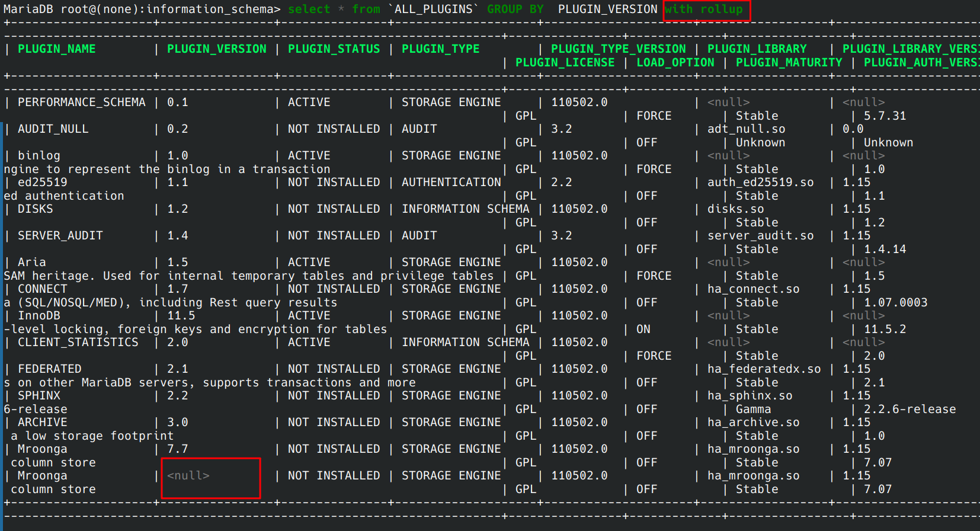Click the 0.0 library version of AUDIT_NULL
The height and width of the screenshot is (531, 980).
853,129
